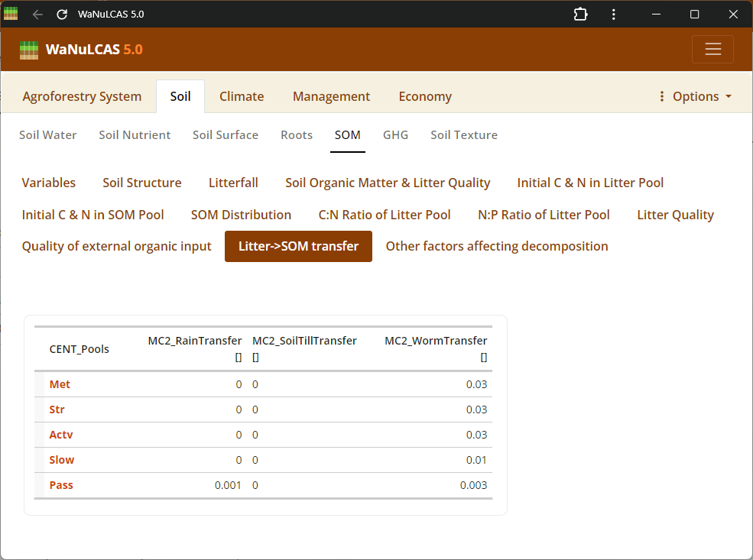Select the Litter->SOM transfer button
Image resolution: width=753 pixels, height=560 pixels.
(298, 246)
